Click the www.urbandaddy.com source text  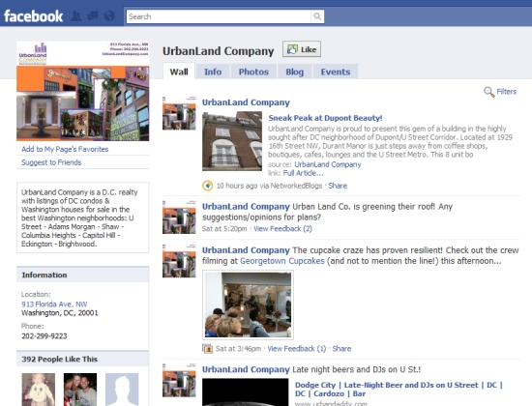click(331, 403)
